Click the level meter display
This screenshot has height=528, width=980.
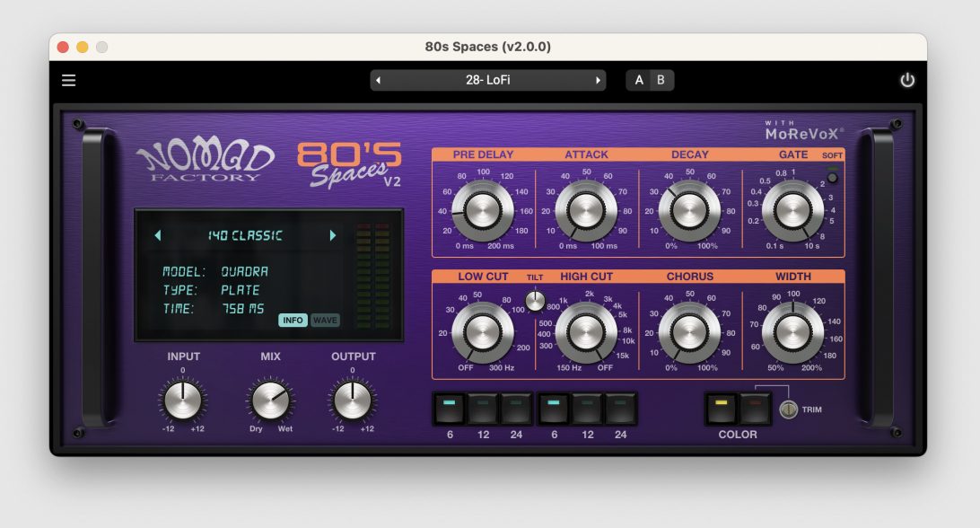click(x=373, y=275)
